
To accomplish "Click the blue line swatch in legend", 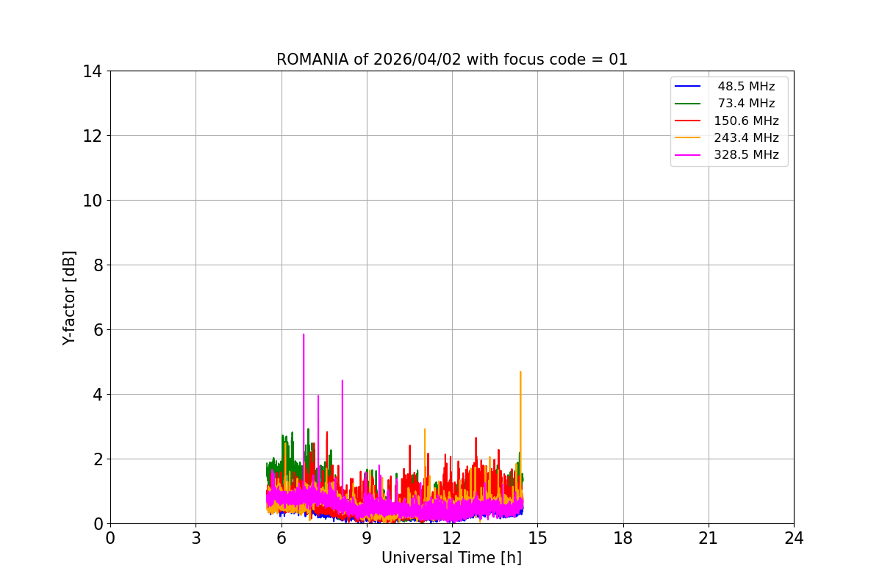I will pos(688,87).
